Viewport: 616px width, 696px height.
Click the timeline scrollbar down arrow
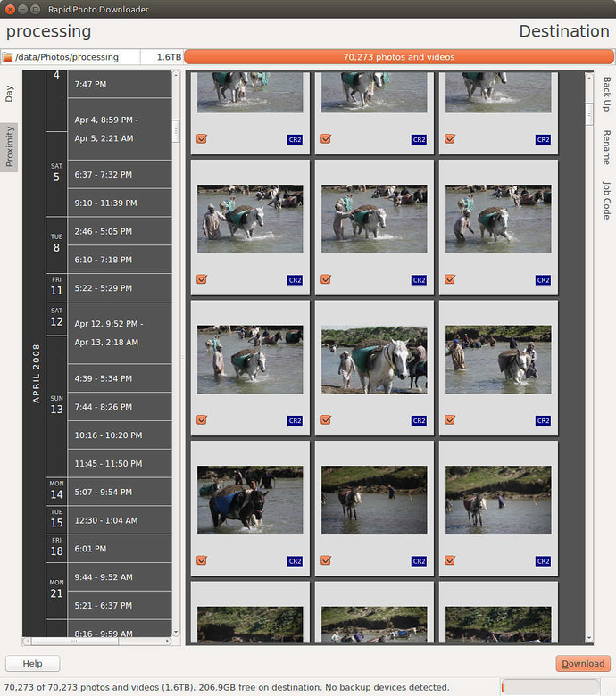point(176,632)
